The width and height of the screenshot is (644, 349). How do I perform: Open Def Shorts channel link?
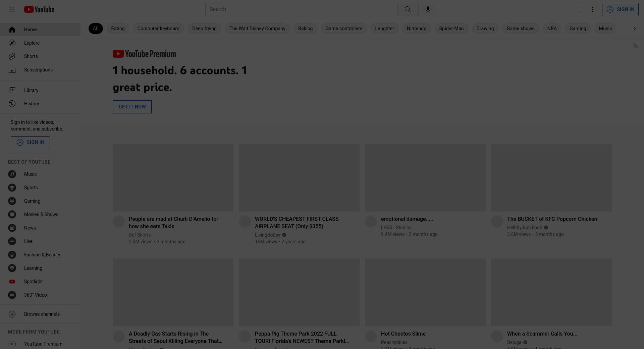tap(140, 235)
